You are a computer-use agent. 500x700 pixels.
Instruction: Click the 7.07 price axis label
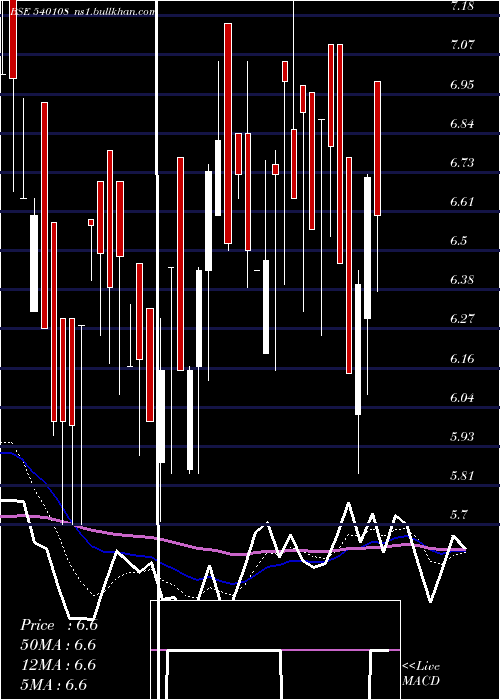coord(462,45)
